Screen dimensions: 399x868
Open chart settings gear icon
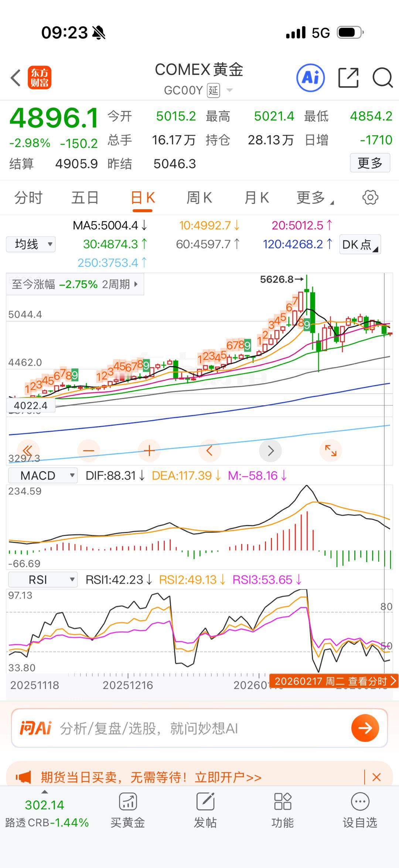(x=370, y=197)
